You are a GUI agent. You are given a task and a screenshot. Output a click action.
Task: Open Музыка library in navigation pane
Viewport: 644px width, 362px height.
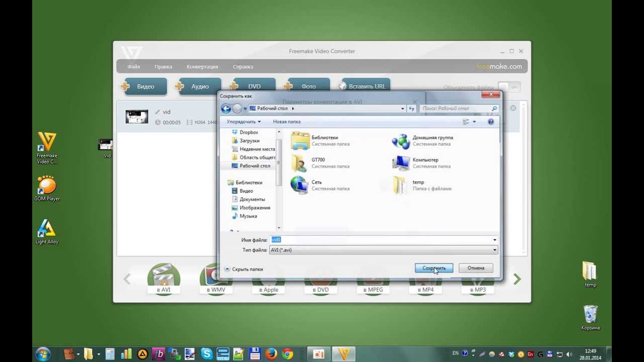pyautogui.click(x=244, y=216)
